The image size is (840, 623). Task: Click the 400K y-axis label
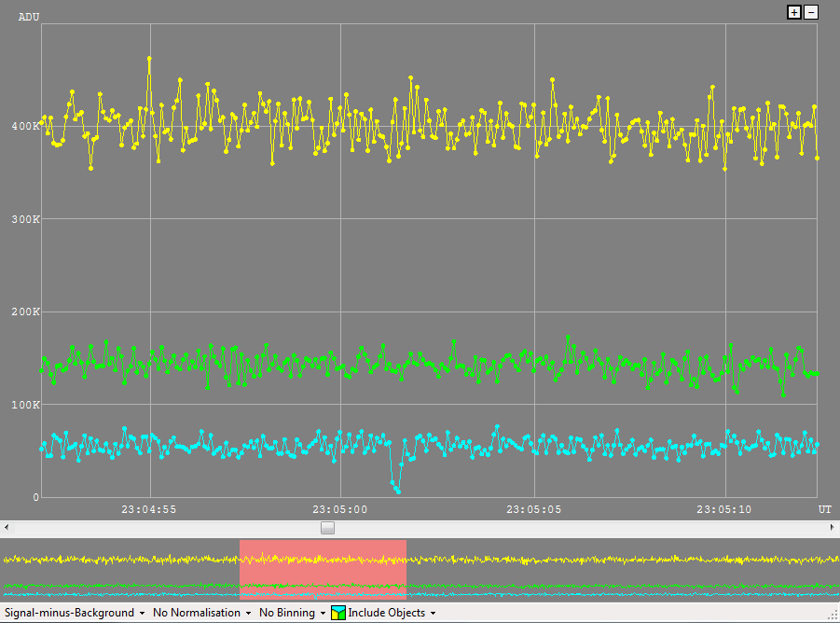[x=23, y=126]
